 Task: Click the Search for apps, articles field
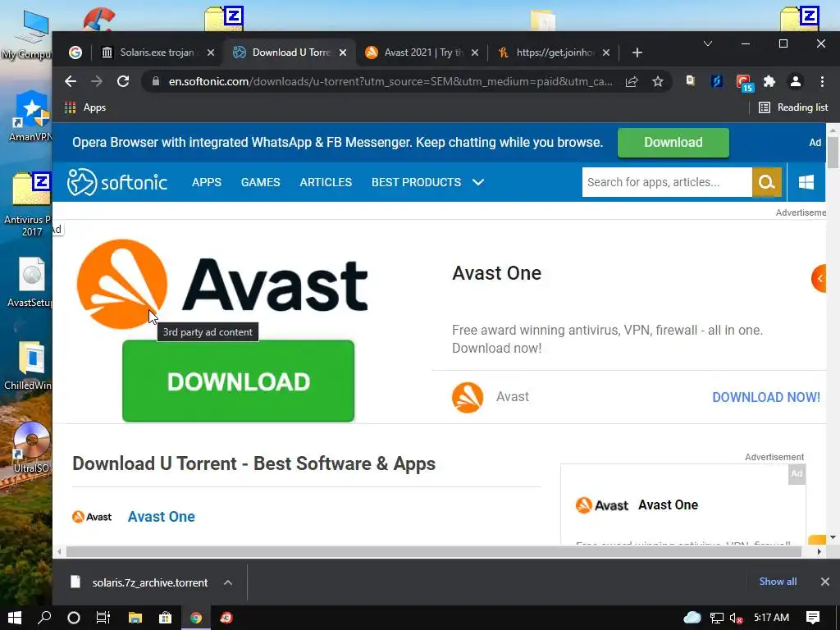(667, 182)
